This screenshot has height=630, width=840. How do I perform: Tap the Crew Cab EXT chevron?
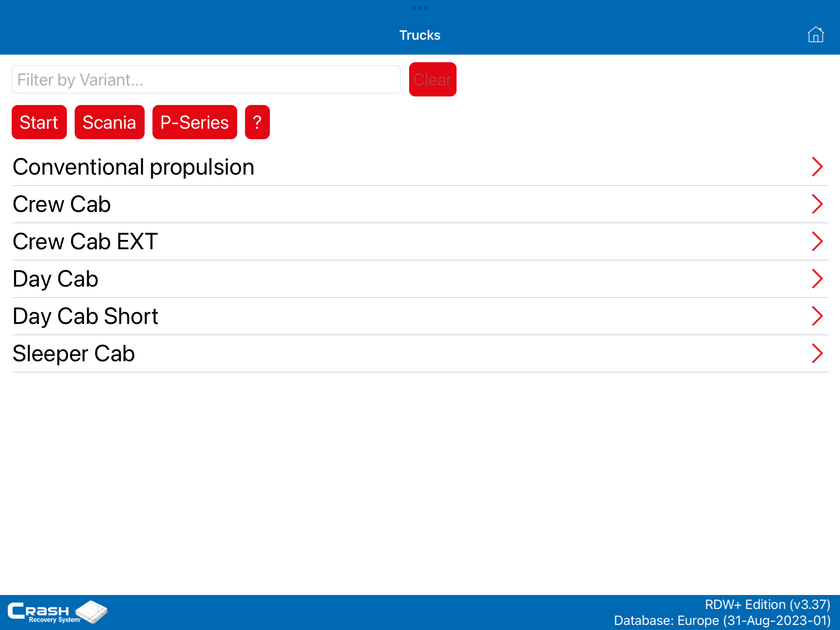[x=817, y=241]
